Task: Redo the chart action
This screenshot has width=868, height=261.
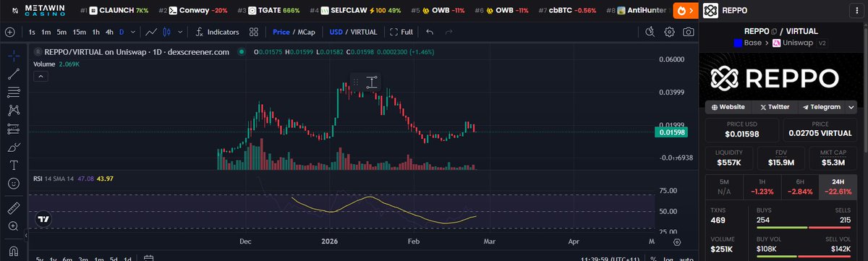Action: (x=448, y=32)
